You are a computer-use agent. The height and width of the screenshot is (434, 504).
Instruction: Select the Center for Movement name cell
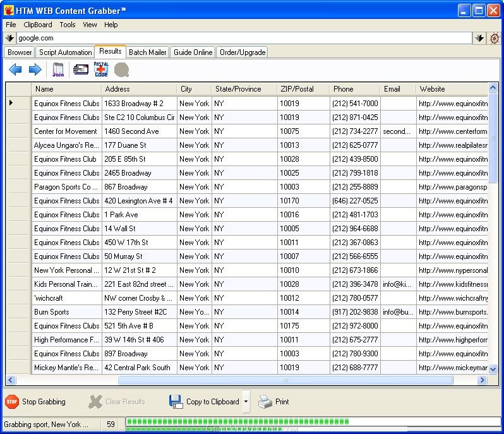[x=67, y=131]
